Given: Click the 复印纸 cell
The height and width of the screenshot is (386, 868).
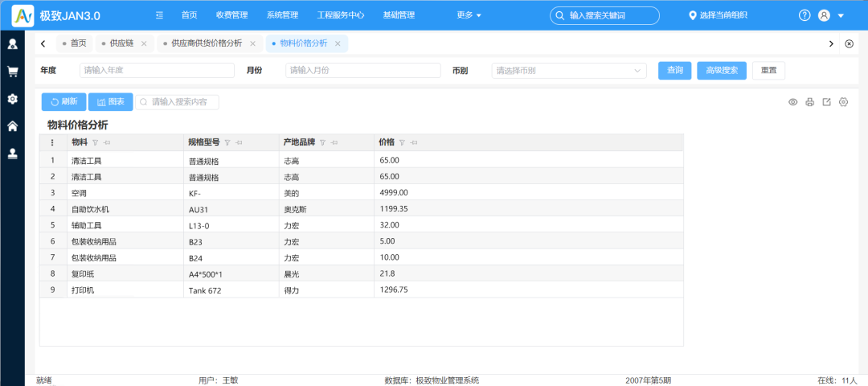Looking at the screenshot, I should (125, 273).
